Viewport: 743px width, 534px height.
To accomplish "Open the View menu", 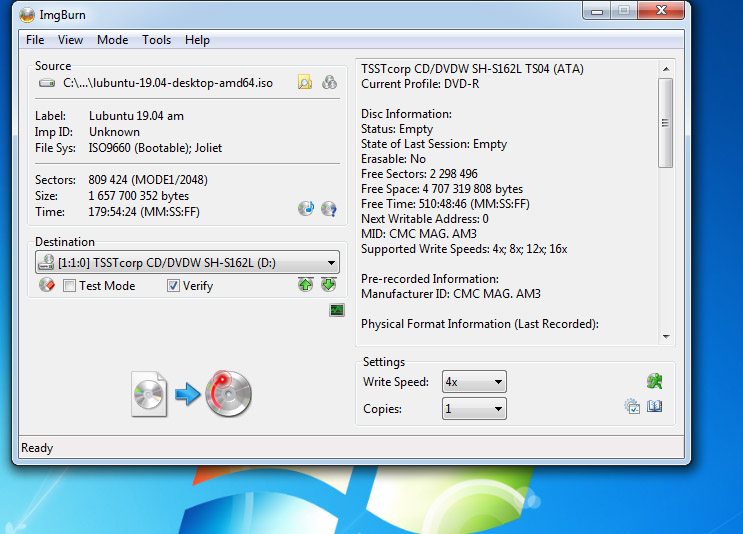I will [x=70, y=40].
